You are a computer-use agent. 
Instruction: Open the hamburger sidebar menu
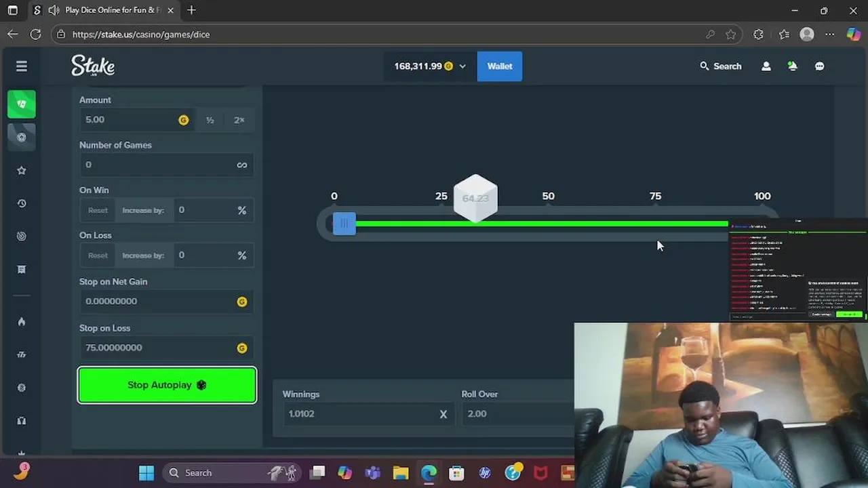(22, 66)
